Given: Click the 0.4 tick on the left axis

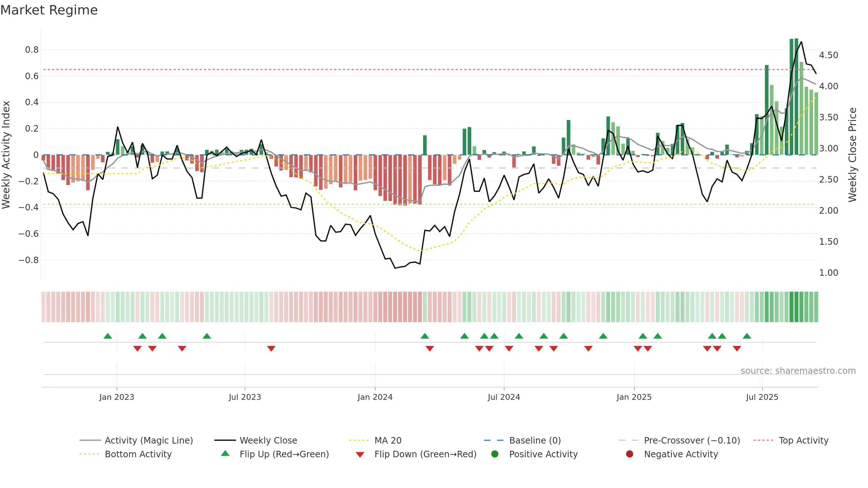Looking at the screenshot, I should (x=32, y=102).
